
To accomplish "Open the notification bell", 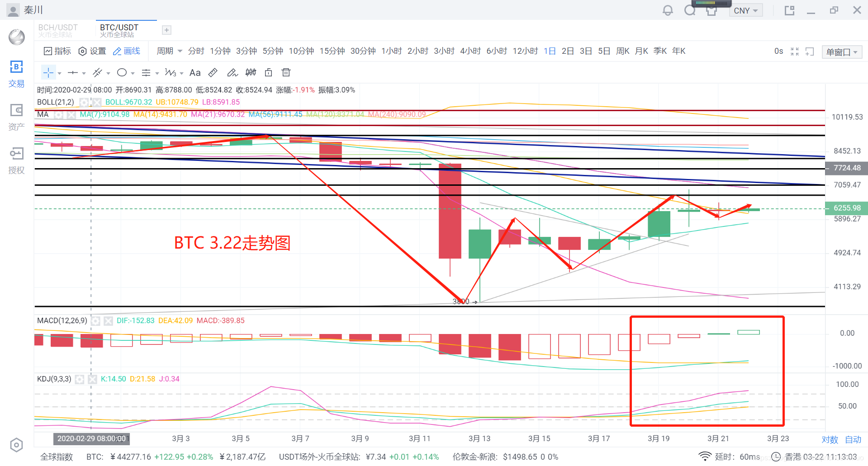I will pos(668,10).
